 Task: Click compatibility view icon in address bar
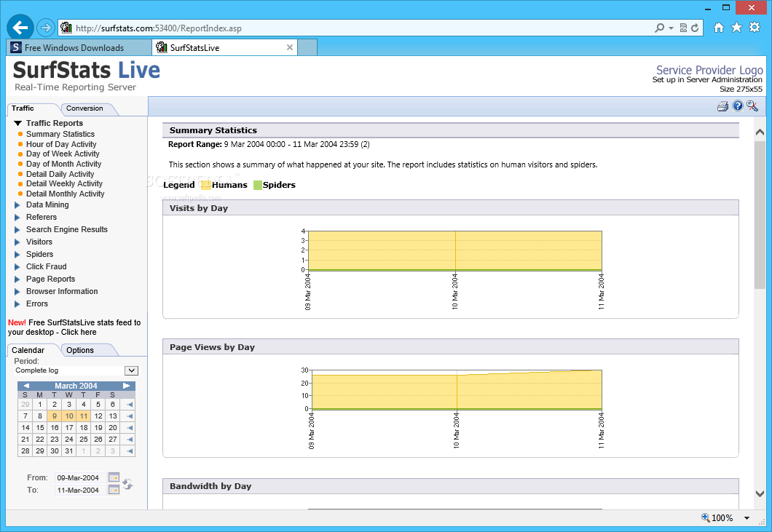pyautogui.click(x=683, y=28)
